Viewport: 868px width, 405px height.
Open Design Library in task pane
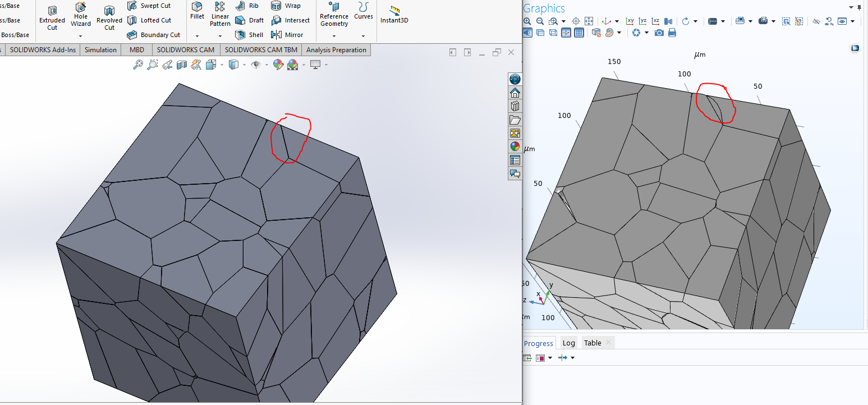click(x=515, y=106)
